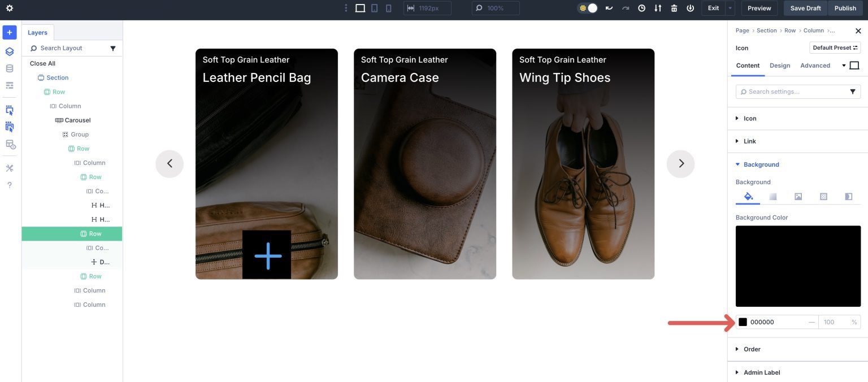This screenshot has height=382, width=868.
Task: Select the gradient background type
Action: click(x=772, y=196)
